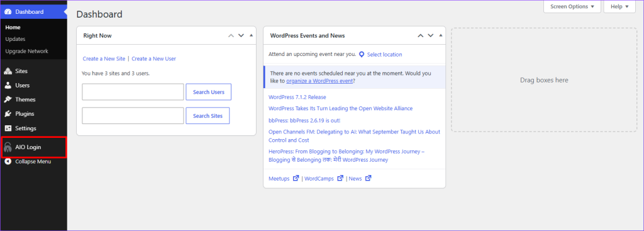Open the Updates submenu item
The width and height of the screenshot is (644, 231).
[x=15, y=39]
